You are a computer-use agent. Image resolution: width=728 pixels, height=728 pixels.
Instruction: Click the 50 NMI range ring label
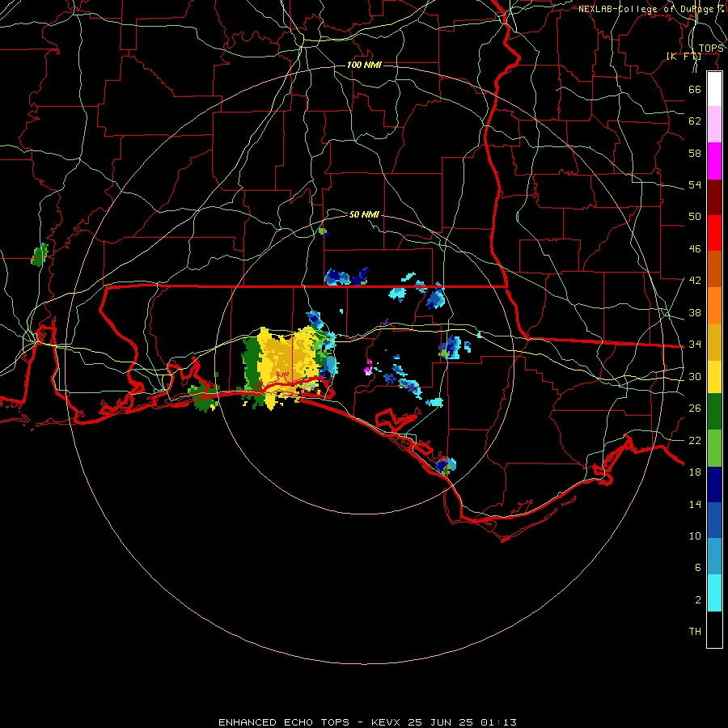[364, 214]
